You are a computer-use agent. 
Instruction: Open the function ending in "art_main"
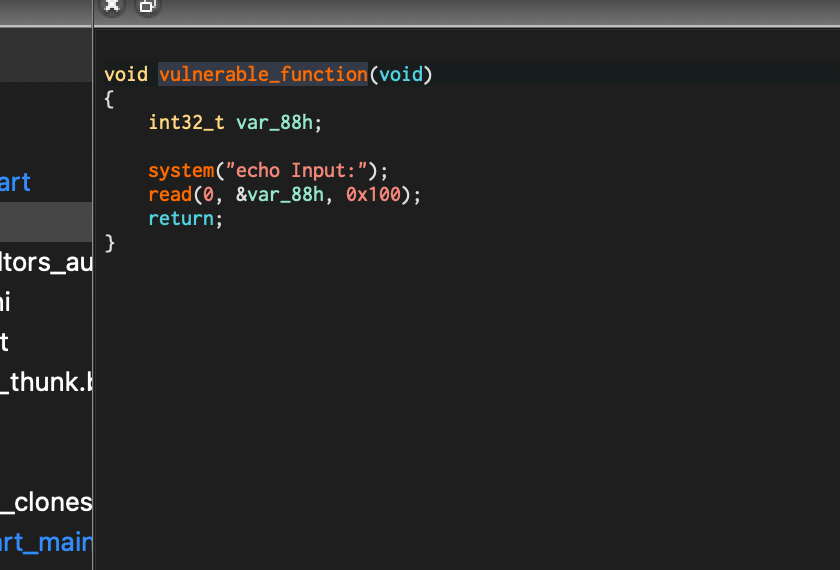[x=46, y=542]
